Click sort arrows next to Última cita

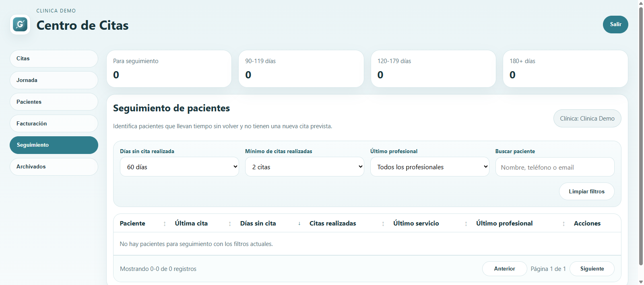pos(230,224)
